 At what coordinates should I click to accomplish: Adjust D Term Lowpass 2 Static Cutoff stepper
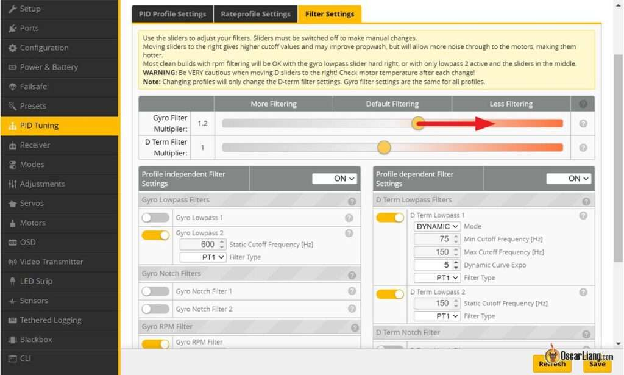tap(456, 303)
